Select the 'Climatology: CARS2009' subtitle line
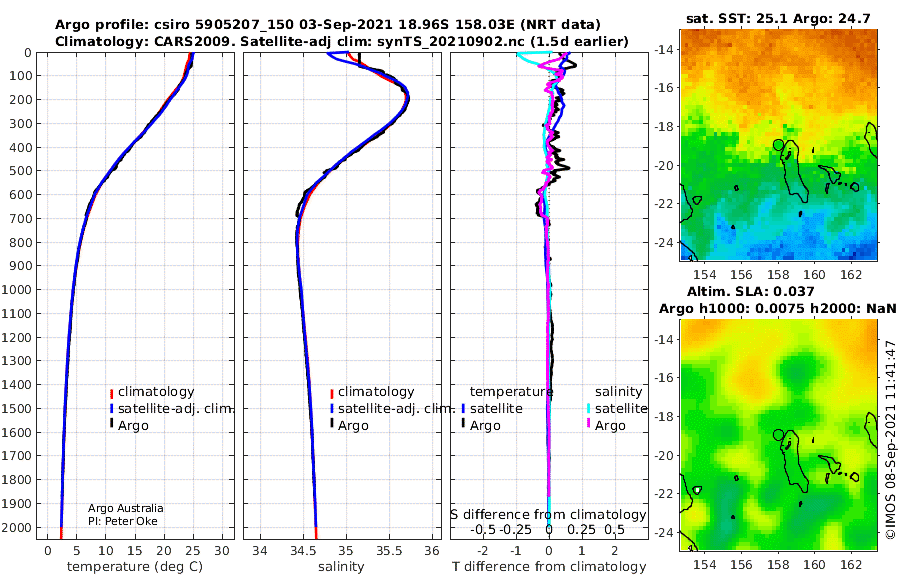 tap(342, 42)
